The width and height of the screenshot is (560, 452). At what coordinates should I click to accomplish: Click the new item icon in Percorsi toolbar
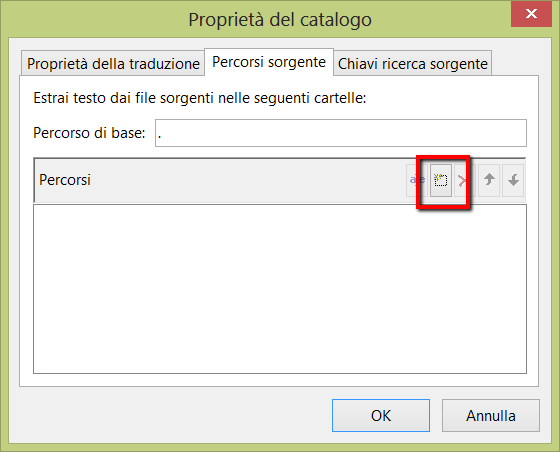[441, 180]
